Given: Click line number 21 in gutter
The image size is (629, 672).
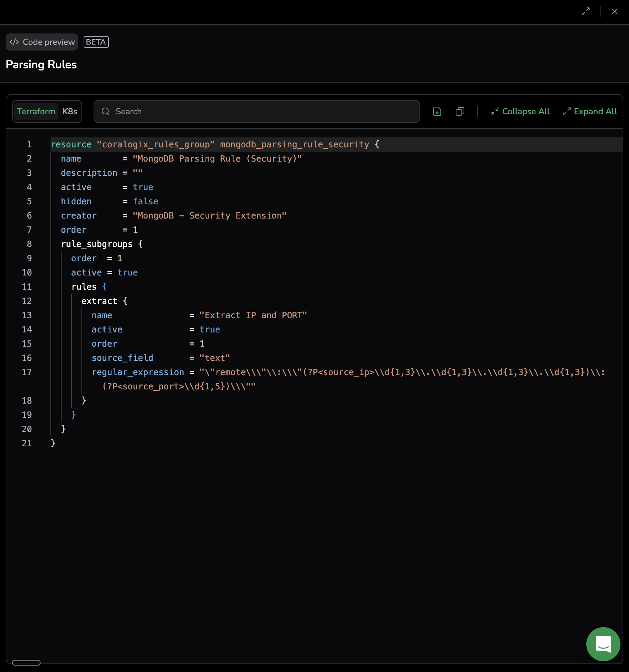Looking at the screenshot, I should pos(27,443).
